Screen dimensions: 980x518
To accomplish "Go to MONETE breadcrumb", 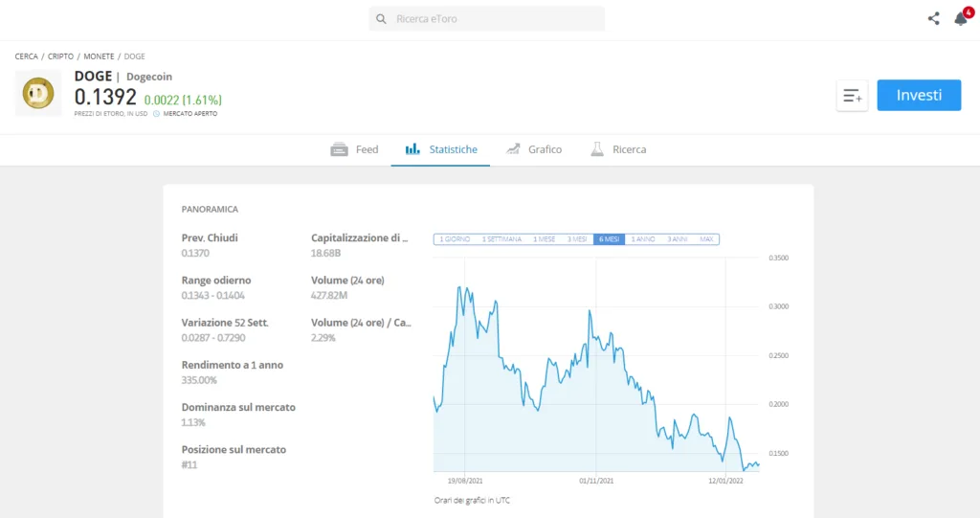I will (x=99, y=56).
